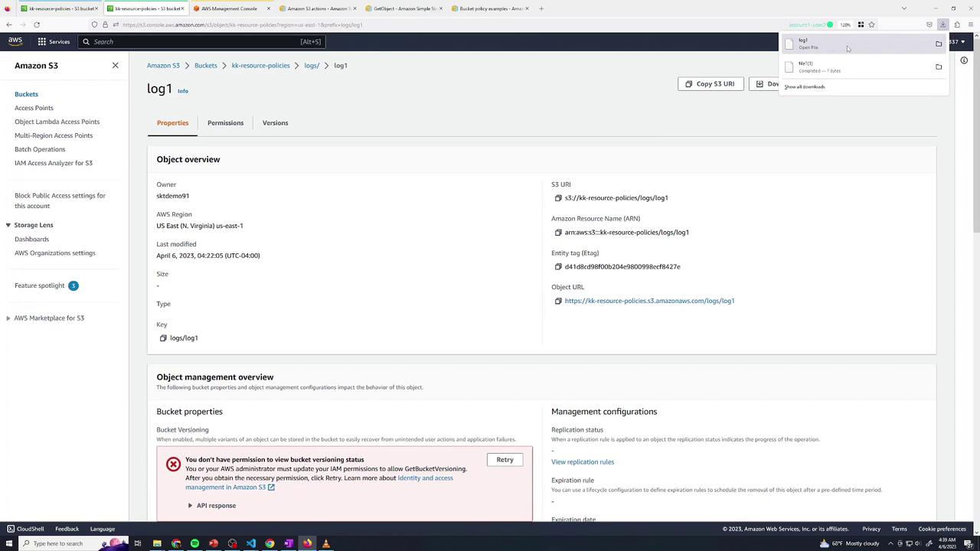Viewport: 980px width, 551px height.
Task: Open AWS Organizations settings
Action: 55,253
